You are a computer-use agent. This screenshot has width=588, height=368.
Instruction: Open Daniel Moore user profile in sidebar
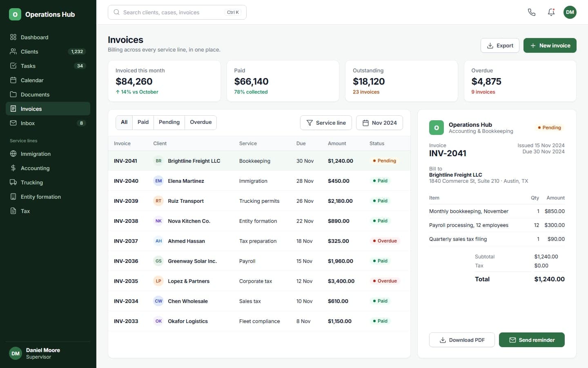click(x=48, y=353)
